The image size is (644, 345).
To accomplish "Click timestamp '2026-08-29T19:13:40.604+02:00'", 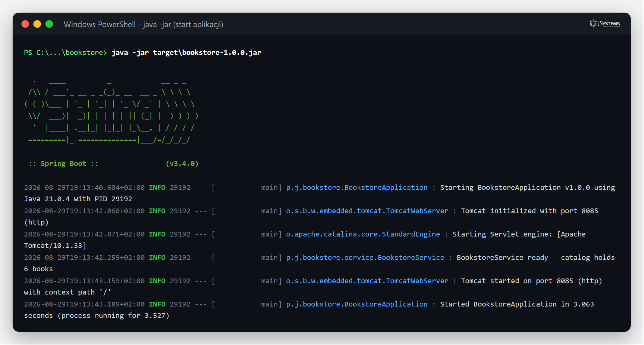I will click(84, 188).
